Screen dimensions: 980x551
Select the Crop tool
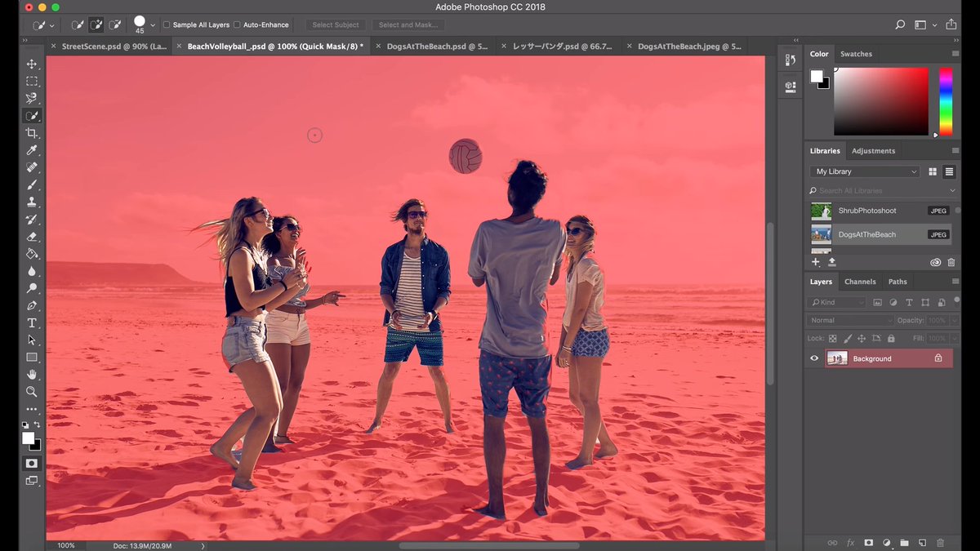[32, 133]
